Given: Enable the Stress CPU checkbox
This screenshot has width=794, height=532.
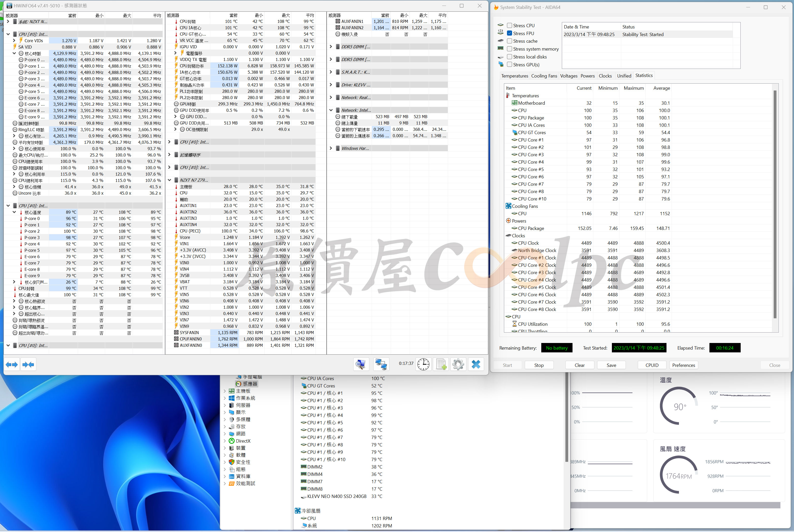Looking at the screenshot, I should coord(510,25).
